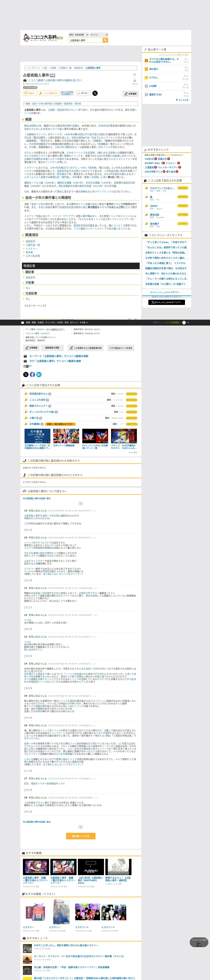210x980 pixels.
Task: Open 動画 in the dark navigation bar
Action: tap(28, 323)
